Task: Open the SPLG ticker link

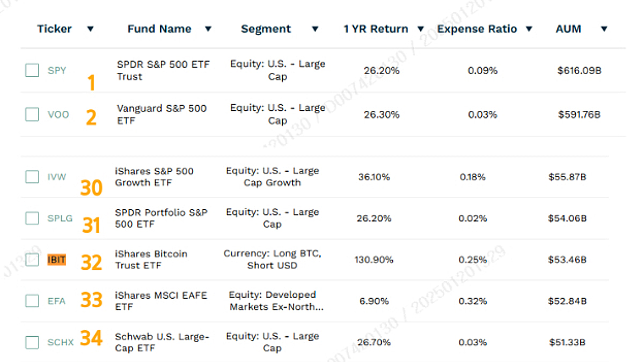Action: pyautogui.click(x=60, y=218)
